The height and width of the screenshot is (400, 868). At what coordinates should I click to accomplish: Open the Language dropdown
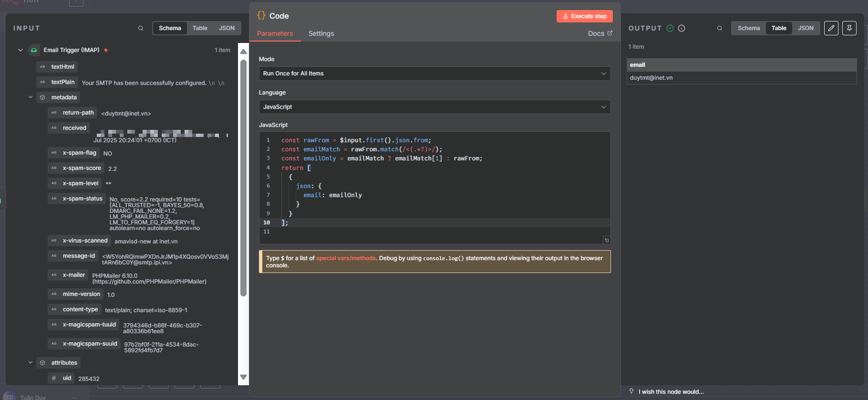[434, 107]
